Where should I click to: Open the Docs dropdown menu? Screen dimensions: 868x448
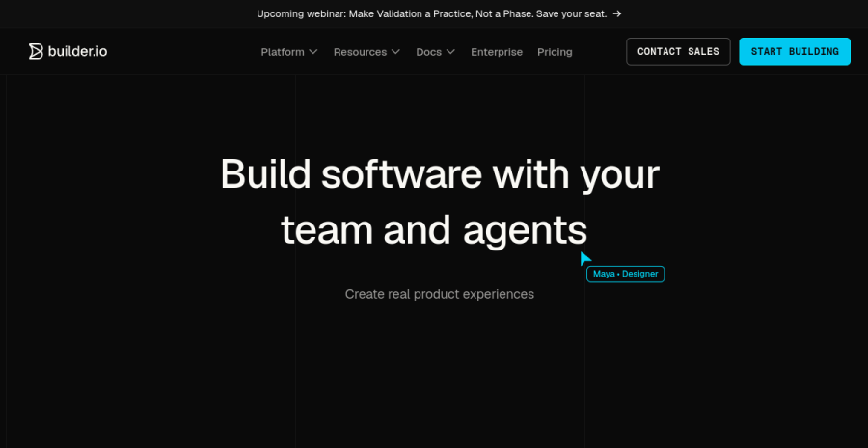coord(436,52)
